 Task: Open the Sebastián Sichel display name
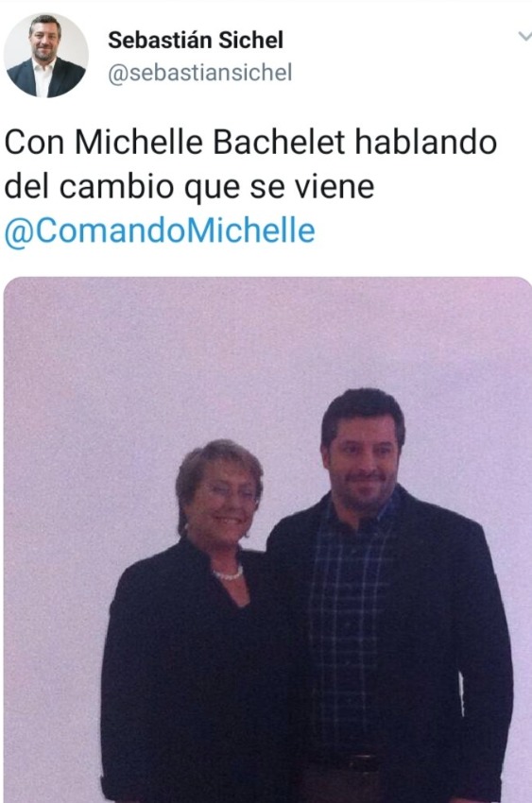point(195,40)
